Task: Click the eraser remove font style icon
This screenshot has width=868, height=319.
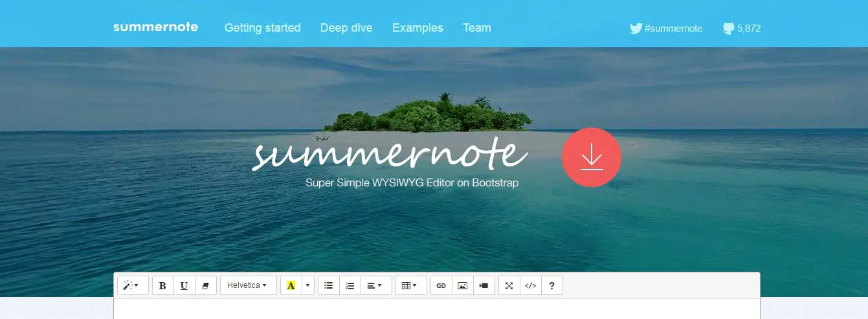Action: pyautogui.click(x=206, y=285)
